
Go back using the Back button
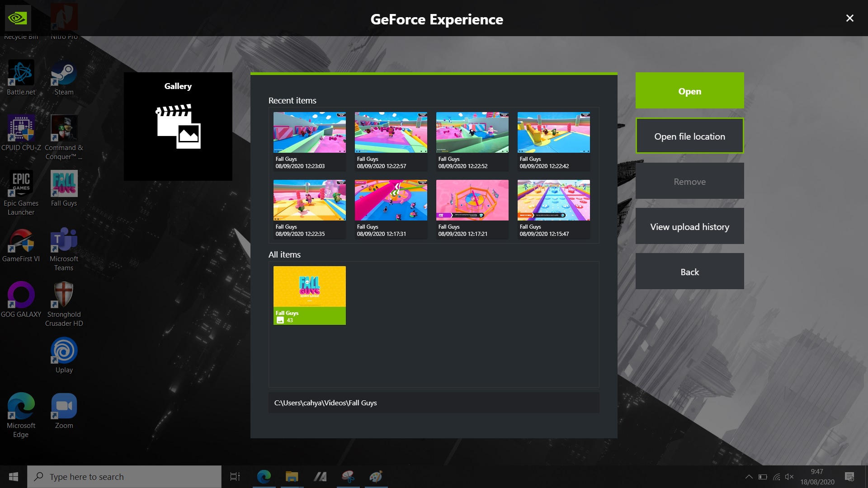[x=689, y=272]
